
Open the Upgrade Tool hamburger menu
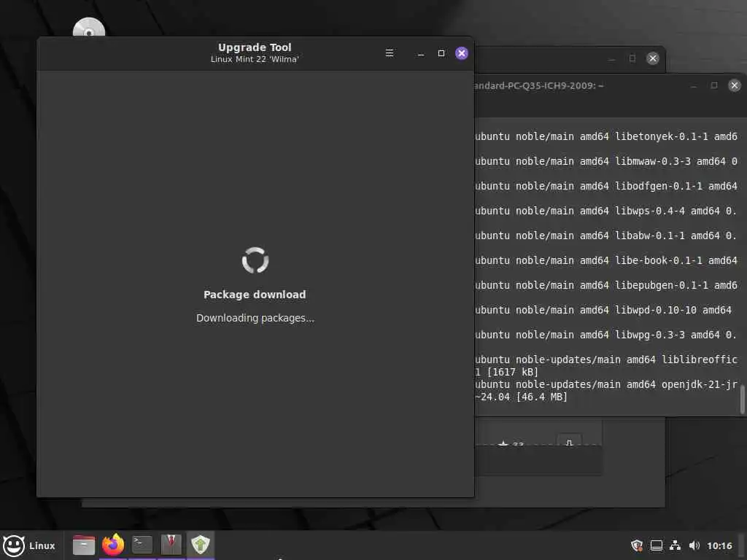[390, 52]
